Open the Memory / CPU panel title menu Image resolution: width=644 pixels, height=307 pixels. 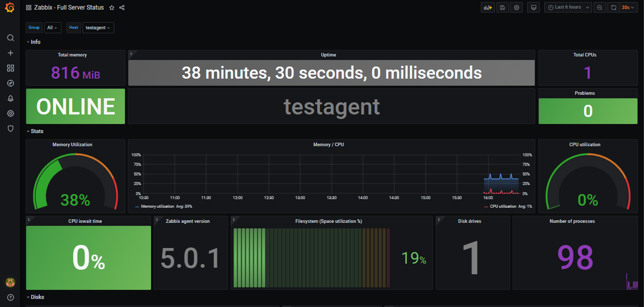point(328,145)
